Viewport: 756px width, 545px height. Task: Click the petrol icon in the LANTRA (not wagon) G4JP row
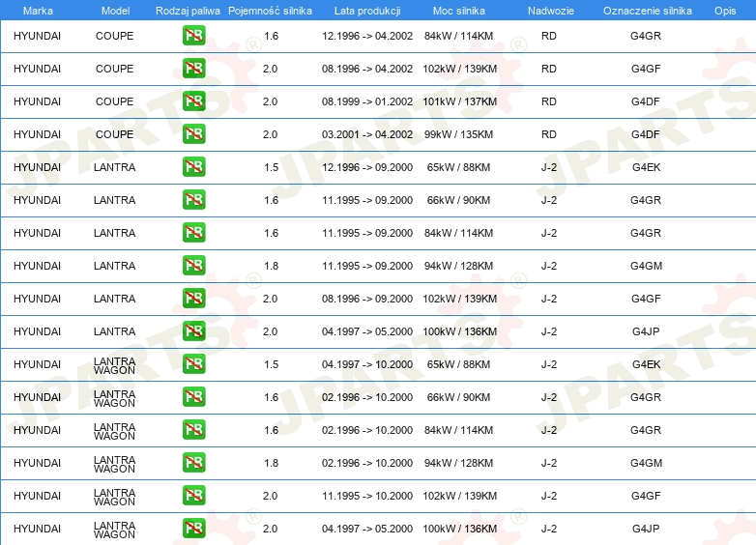tap(193, 331)
